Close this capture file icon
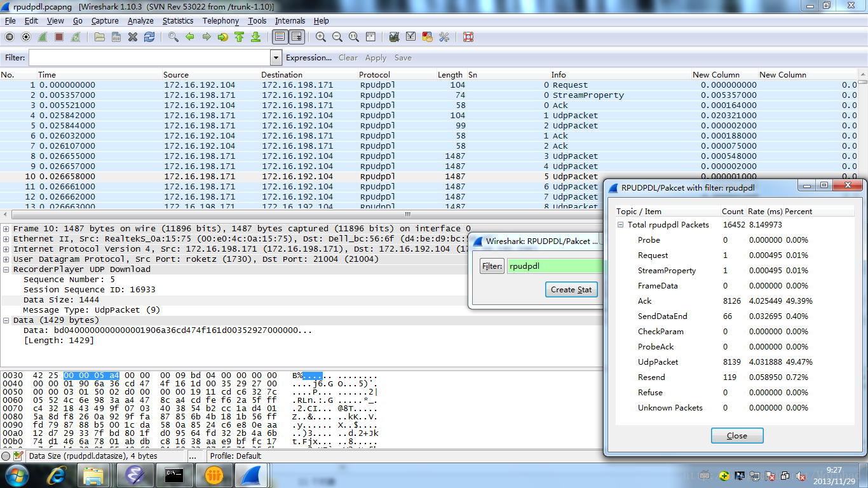This screenshot has width=868, height=488. pyautogui.click(x=133, y=37)
